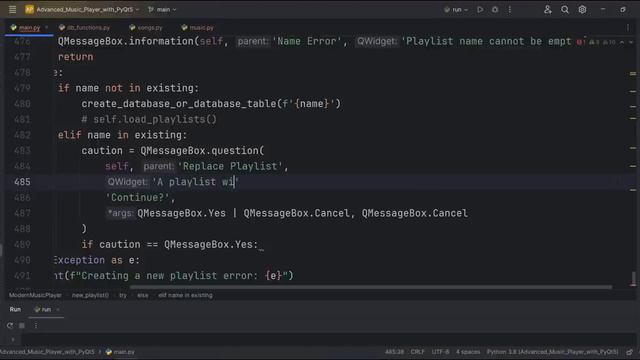This screenshot has height=360, width=640.
Task: Click project name in status bar path
Action: click(x=47, y=352)
